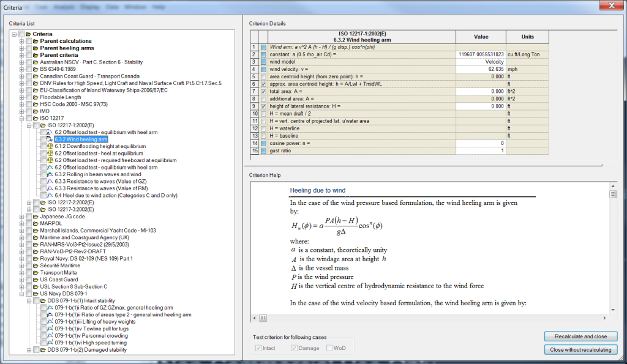
Task: Select Australian NSCV - Part C, Section 6 - Stability
Action: (x=91, y=62)
